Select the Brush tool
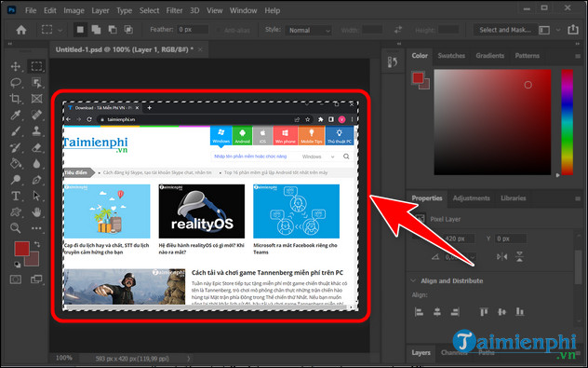Image resolution: width=588 pixels, height=368 pixels. (x=16, y=131)
